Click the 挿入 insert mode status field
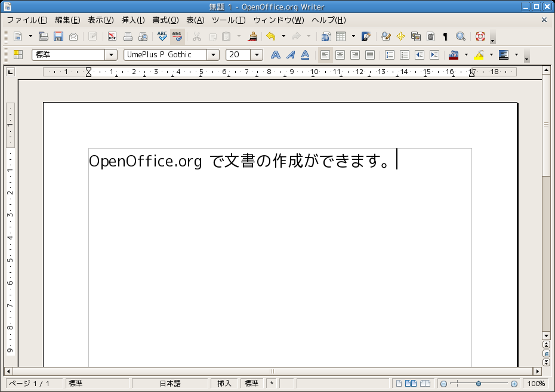 224,384
